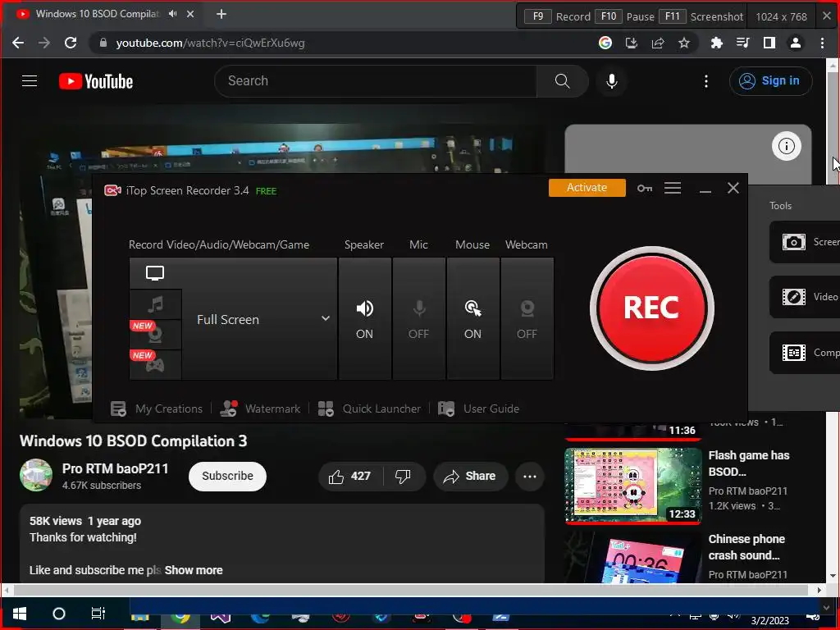Toggle the Mic OFF button
This screenshot has height=630, width=840.
[418, 319]
